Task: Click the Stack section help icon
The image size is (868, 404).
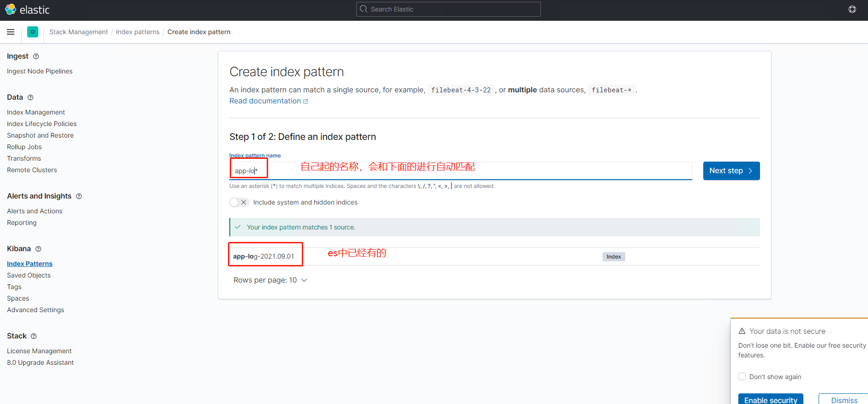Action: click(x=34, y=336)
